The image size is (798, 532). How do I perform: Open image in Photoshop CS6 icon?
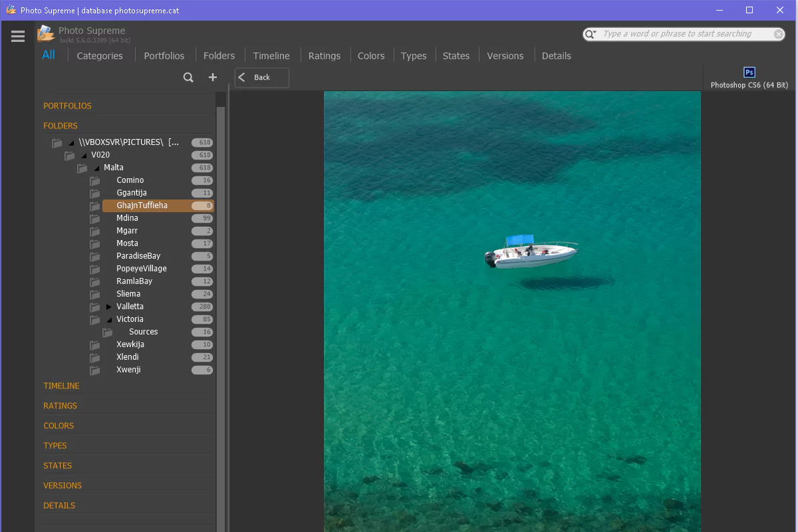click(749, 73)
